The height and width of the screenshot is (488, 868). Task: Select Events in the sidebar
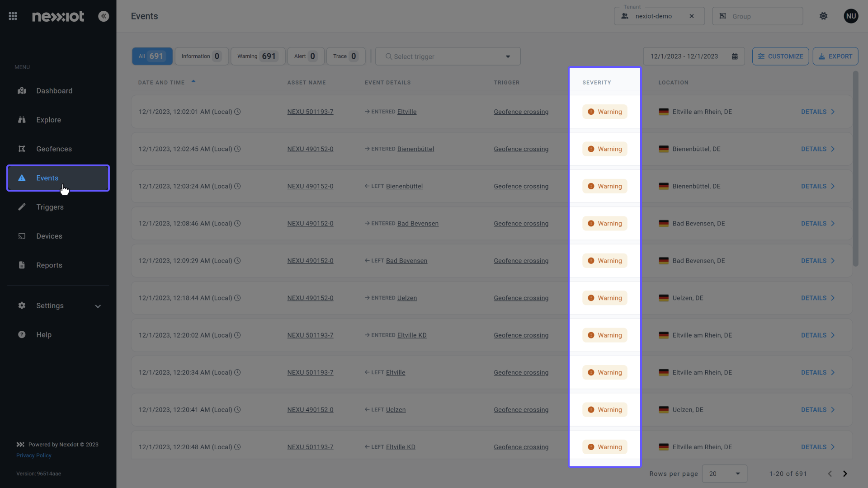tap(58, 178)
